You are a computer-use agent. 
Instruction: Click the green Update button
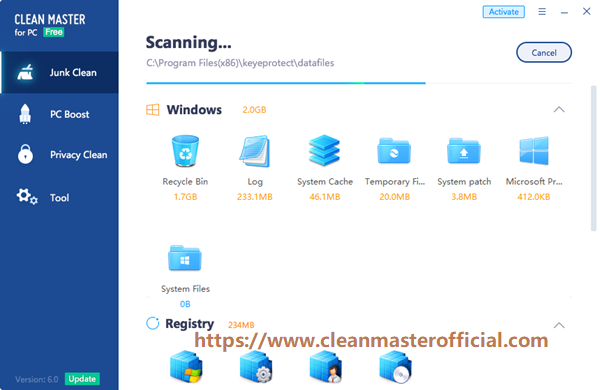point(82,379)
